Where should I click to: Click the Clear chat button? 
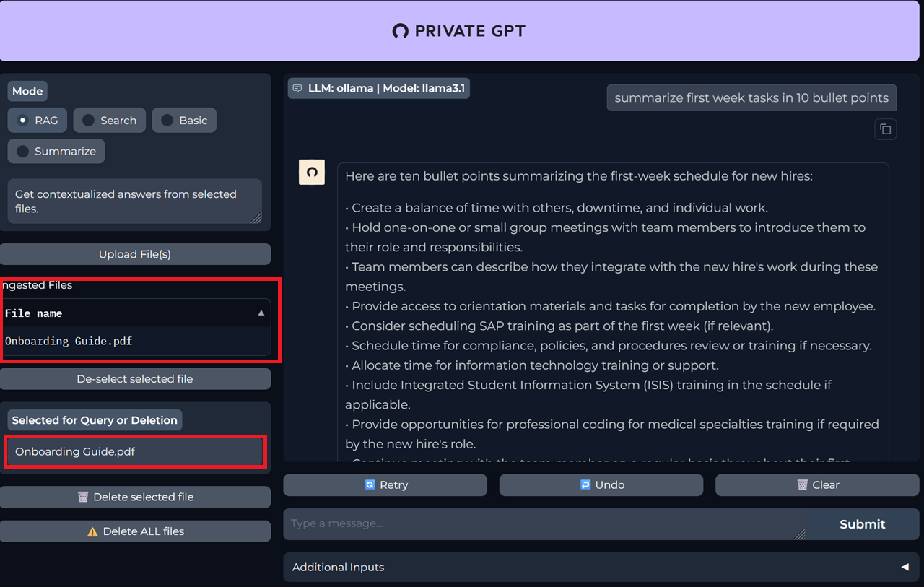(817, 485)
